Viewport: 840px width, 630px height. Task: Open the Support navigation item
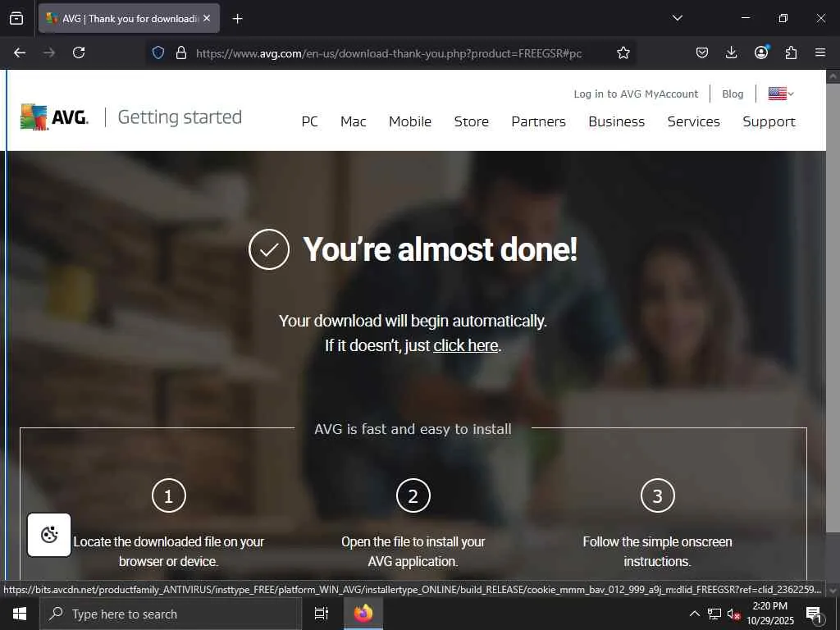click(769, 121)
